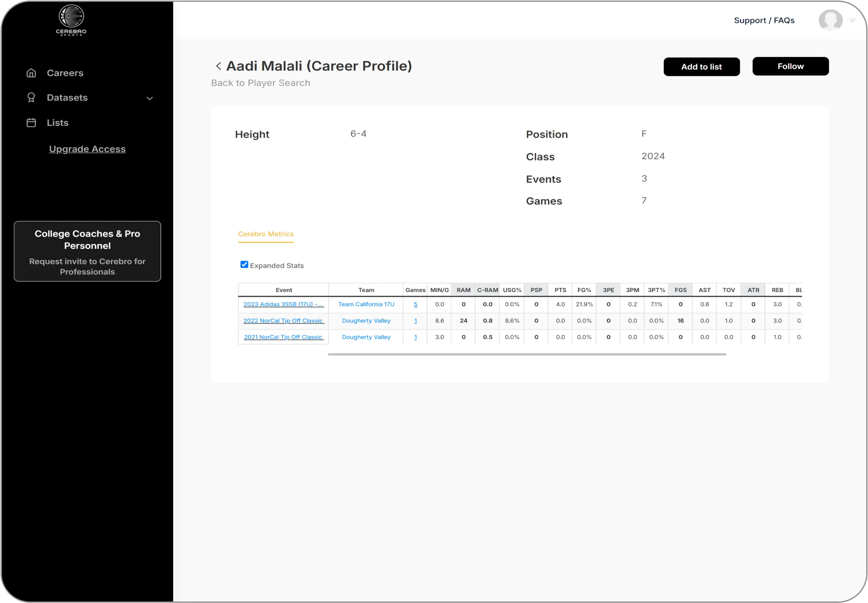
Task: Click the Games column header
Action: (x=415, y=290)
